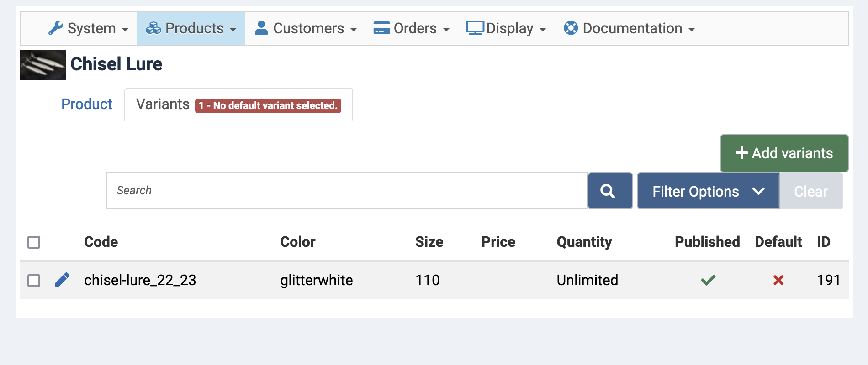Image resolution: width=868 pixels, height=365 pixels.
Task: Click the green Published checkmark icon
Action: [708, 280]
